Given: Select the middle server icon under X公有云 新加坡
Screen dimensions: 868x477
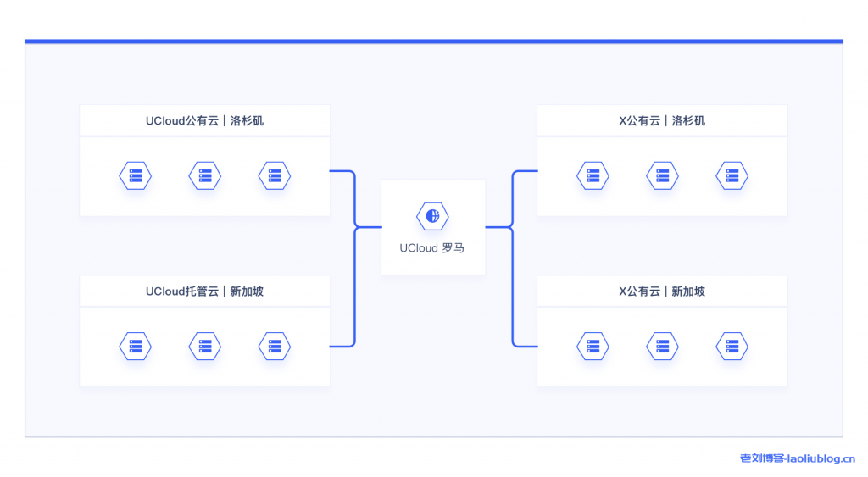Looking at the screenshot, I should tap(662, 346).
